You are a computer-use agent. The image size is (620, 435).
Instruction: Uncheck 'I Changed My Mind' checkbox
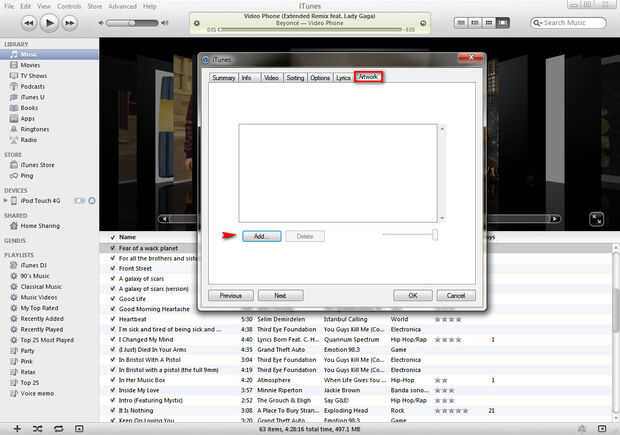click(113, 340)
